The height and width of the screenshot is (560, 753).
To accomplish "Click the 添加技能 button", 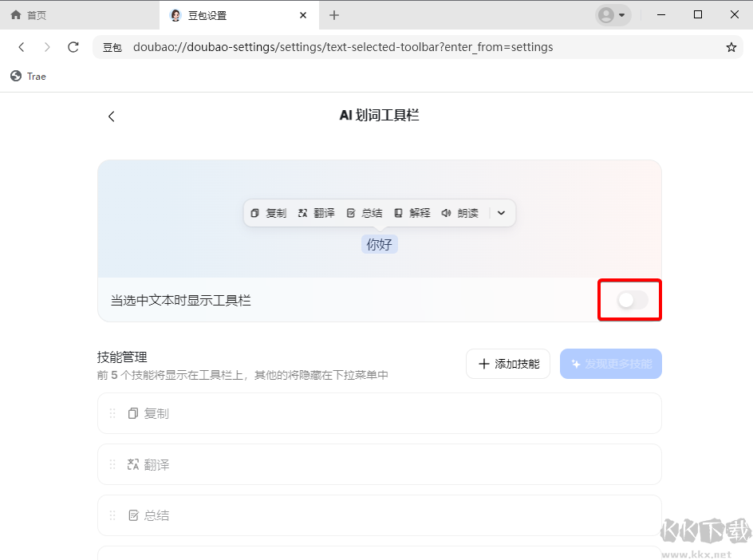I will [x=508, y=363].
